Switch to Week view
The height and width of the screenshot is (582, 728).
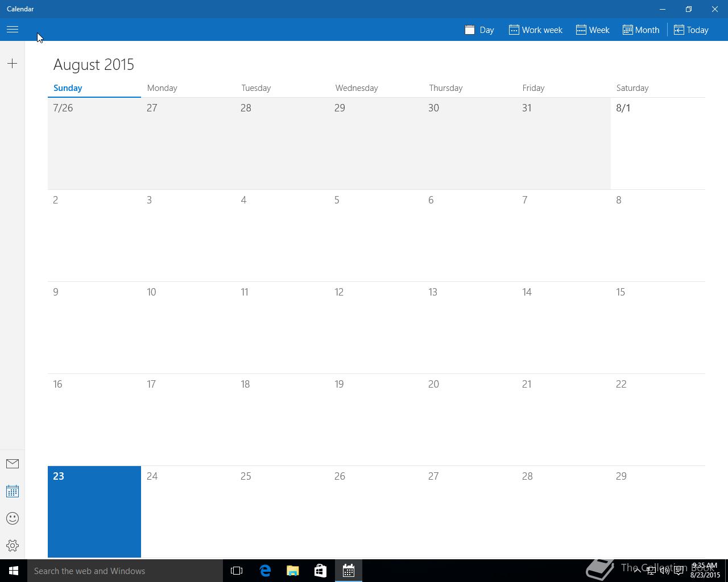click(593, 30)
